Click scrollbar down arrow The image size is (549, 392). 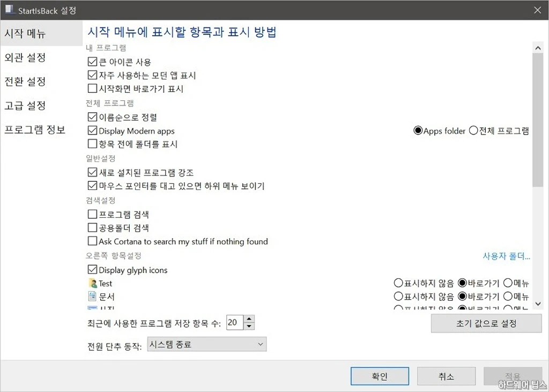538,304
